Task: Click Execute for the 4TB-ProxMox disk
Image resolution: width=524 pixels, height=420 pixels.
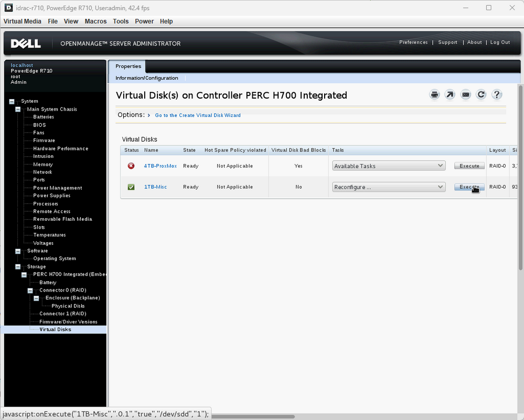Action: click(x=469, y=166)
